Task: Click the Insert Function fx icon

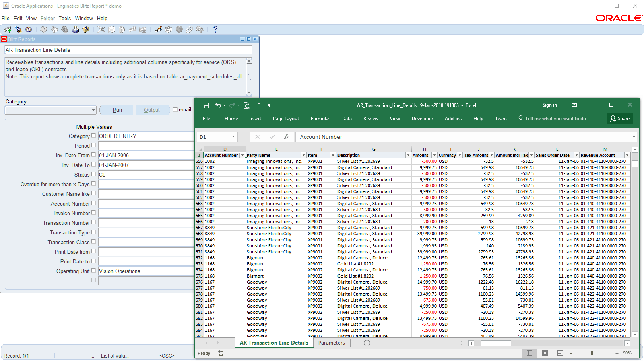Action: (x=287, y=137)
